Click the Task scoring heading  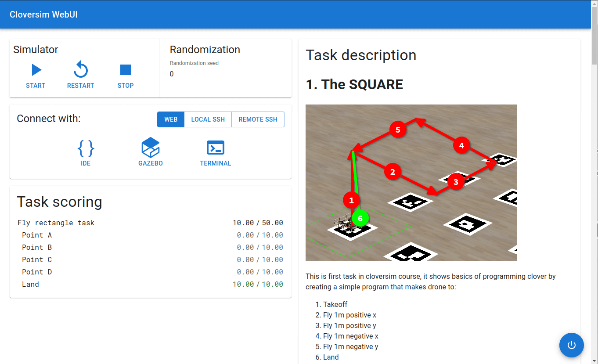pyautogui.click(x=59, y=202)
